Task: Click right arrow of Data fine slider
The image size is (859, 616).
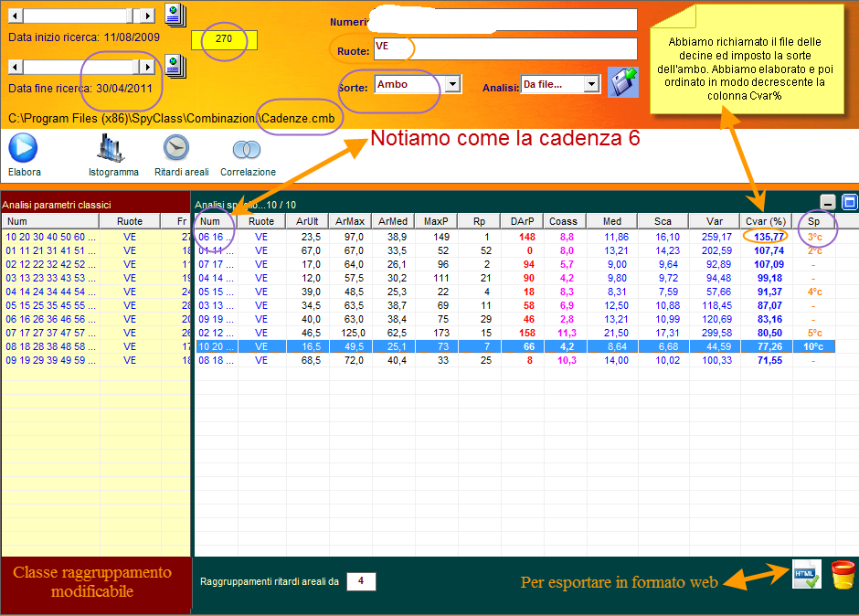Action: 146,68
